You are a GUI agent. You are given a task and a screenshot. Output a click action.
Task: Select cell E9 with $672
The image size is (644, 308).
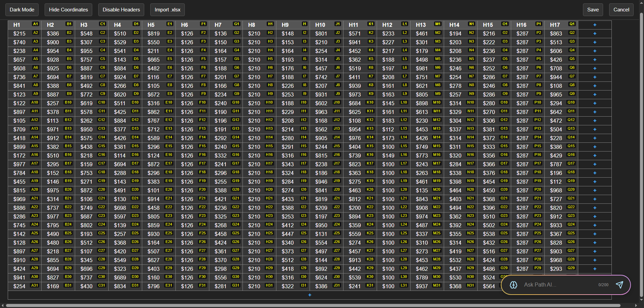[x=159, y=95]
